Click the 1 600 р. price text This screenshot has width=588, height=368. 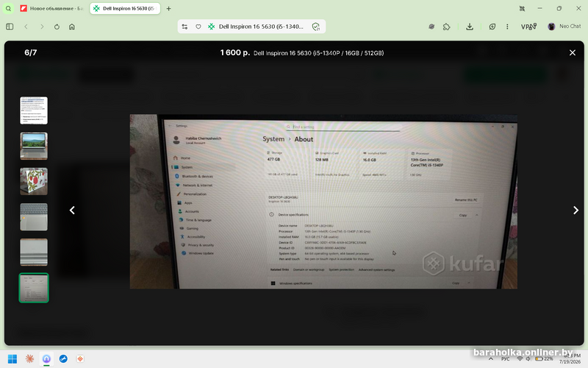234,52
